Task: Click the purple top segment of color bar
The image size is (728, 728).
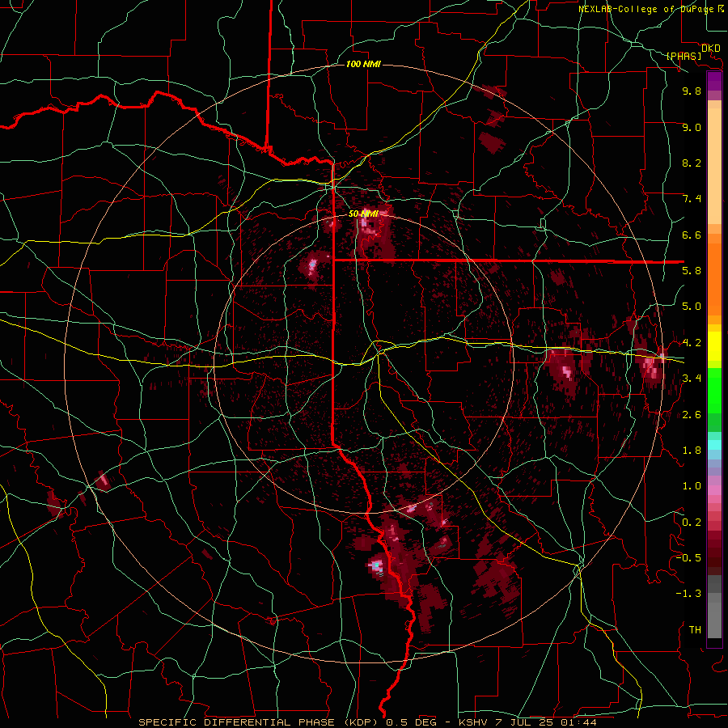Action: pyautogui.click(x=714, y=81)
